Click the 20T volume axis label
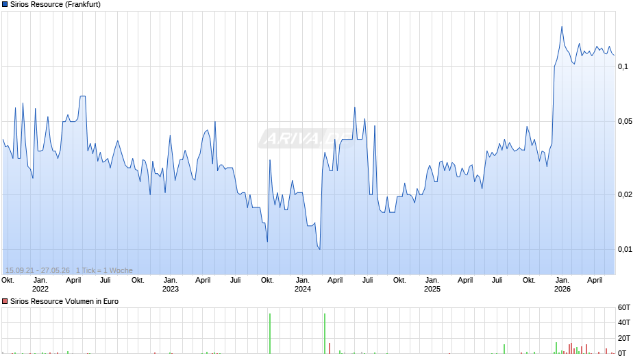The width and height of the screenshot is (644, 360). click(624, 338)
